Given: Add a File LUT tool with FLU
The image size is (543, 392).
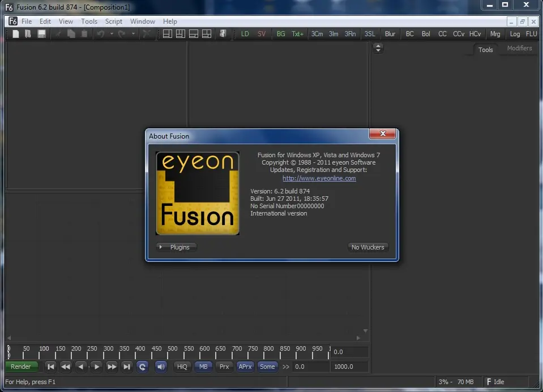Looking at the screenshot, I should (x=531, y=34).
